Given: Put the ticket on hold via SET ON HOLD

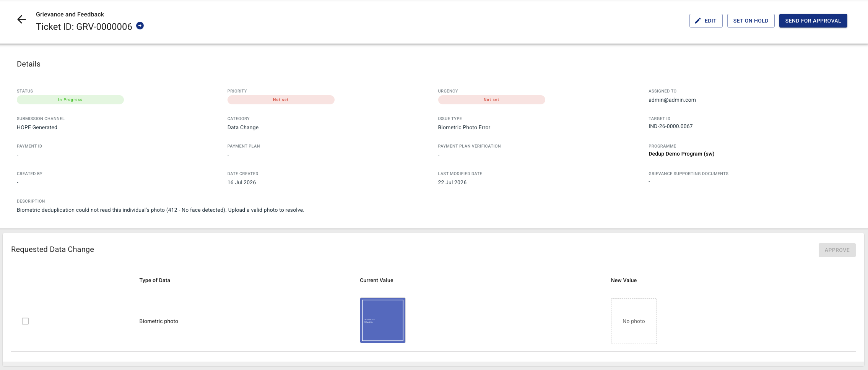Looking at the screenshot, I should pos(751,21).
